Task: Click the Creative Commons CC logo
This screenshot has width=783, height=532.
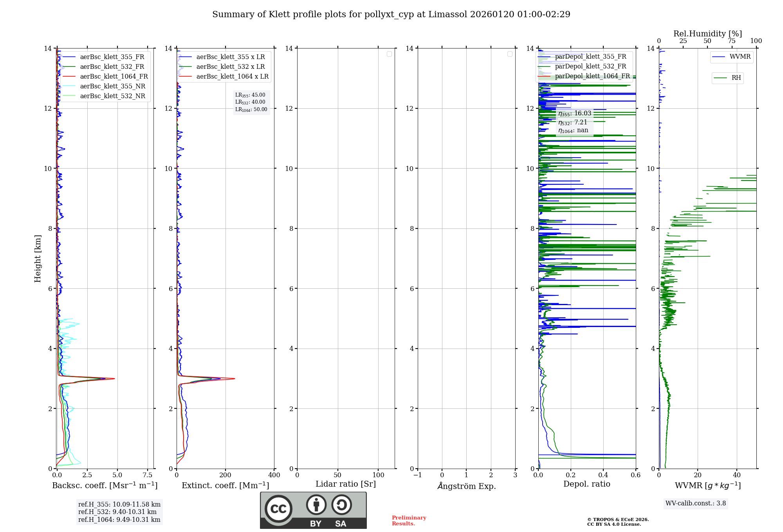Action: 278,509
